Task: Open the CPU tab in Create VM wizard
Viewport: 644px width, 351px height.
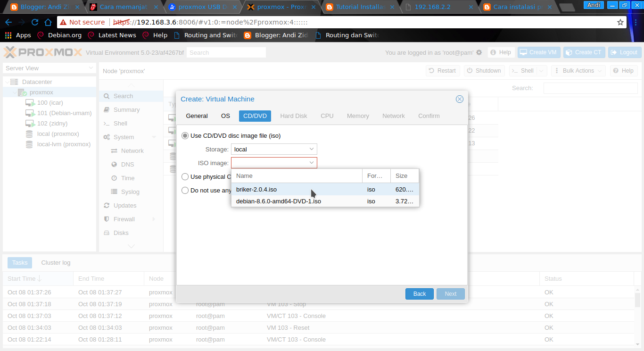Action: pos(327,116)
